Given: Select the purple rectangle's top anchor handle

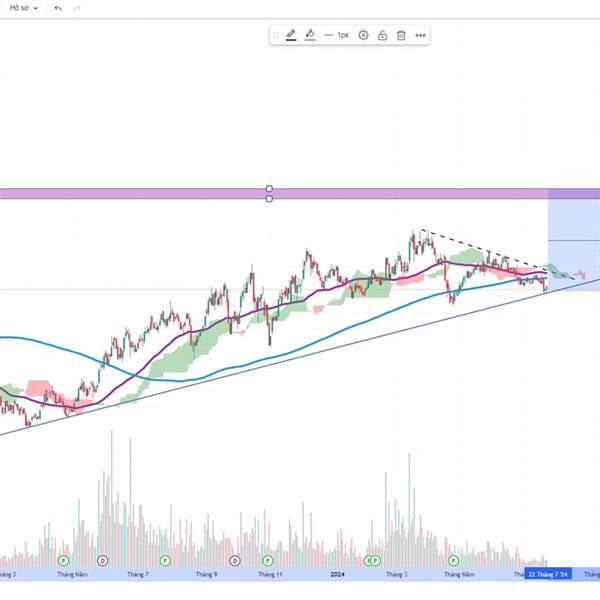Looking at the screenshot, I should point(269,189).
